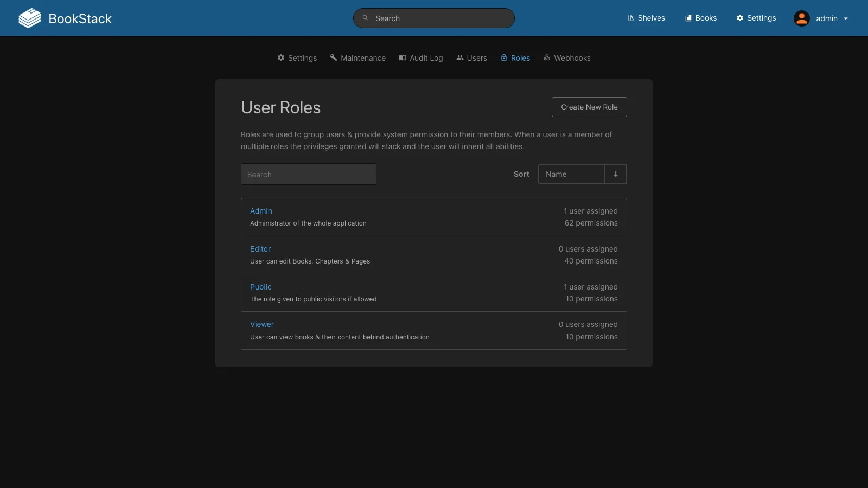Click Viewer description about viewing books

[340, 337]
